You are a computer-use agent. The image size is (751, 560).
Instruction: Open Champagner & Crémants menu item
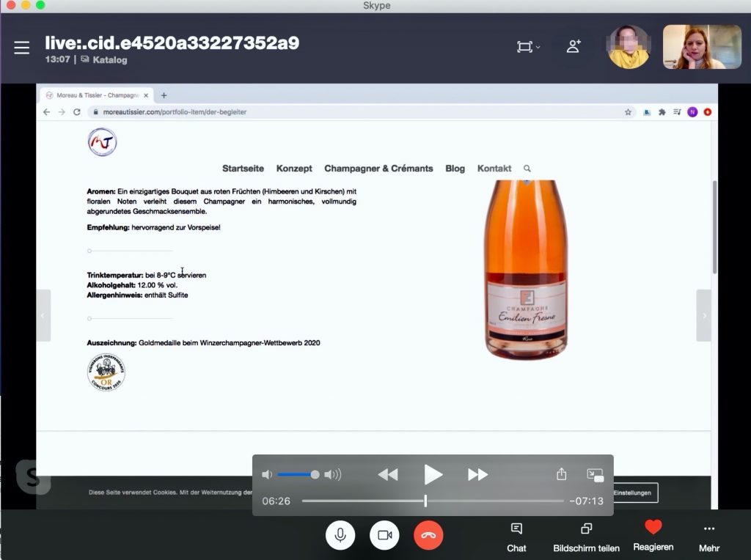378,169
